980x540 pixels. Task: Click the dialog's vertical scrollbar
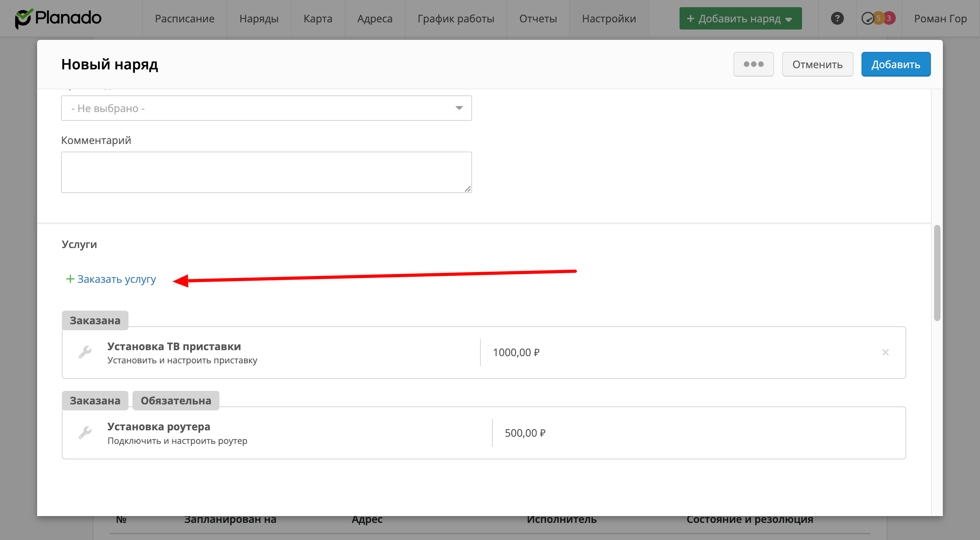[937, 273]
